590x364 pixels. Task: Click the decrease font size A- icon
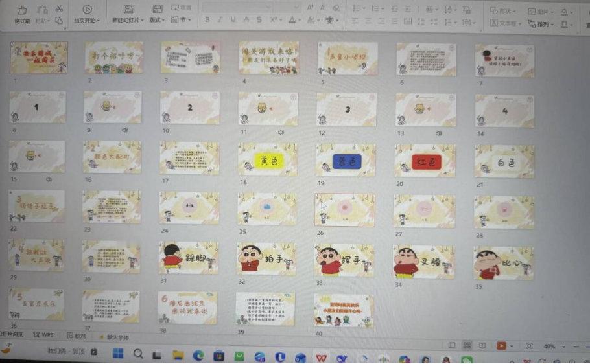pos(324,8)
